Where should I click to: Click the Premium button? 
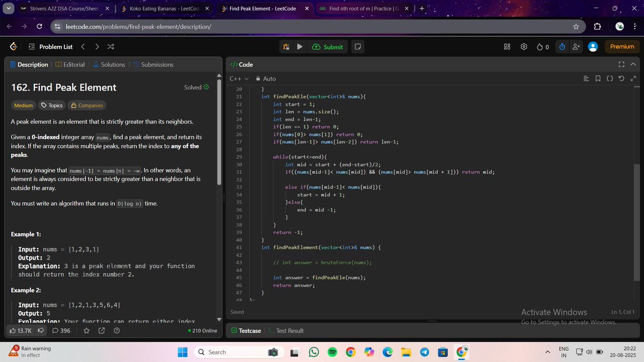[x=622, y=47]
